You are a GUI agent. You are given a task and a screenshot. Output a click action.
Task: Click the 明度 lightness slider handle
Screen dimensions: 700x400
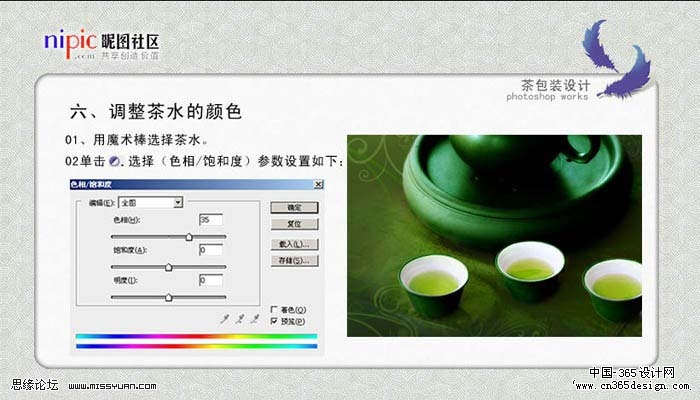(169, 297)
